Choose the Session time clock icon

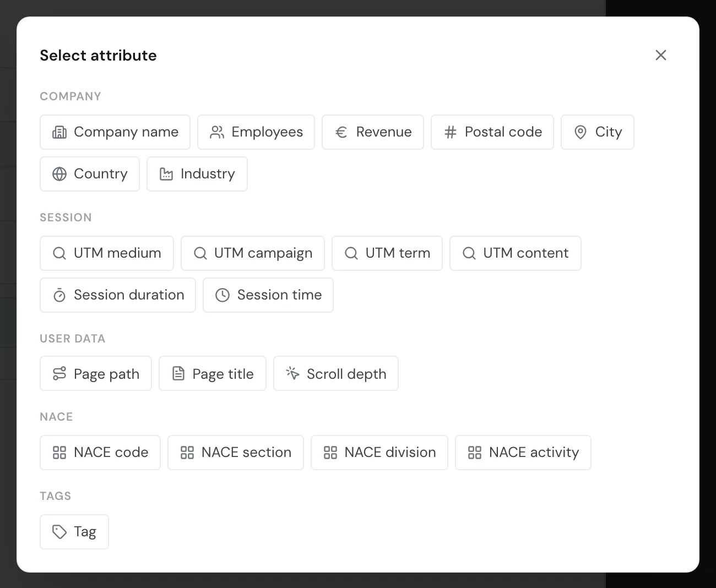(223, 295)
